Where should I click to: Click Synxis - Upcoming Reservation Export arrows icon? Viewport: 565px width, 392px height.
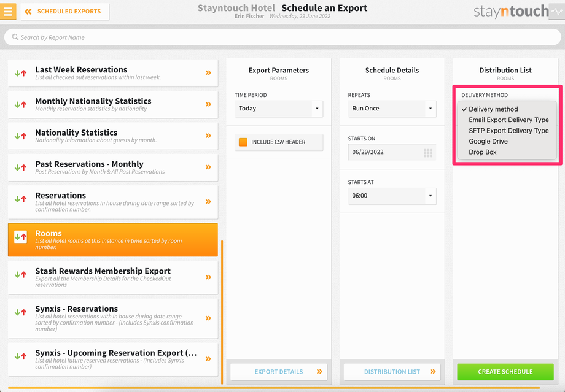point(20,356)
